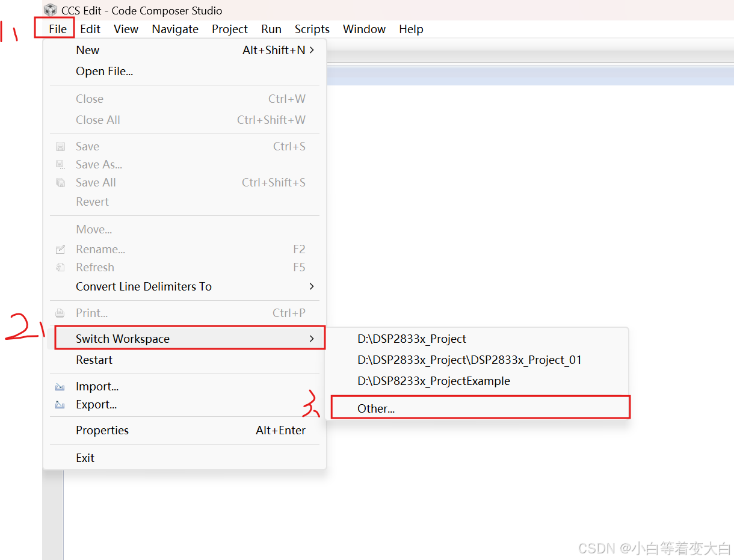Click the Export icon in File menu
Viewport: 734px width, 560px height.
point(60,405)
